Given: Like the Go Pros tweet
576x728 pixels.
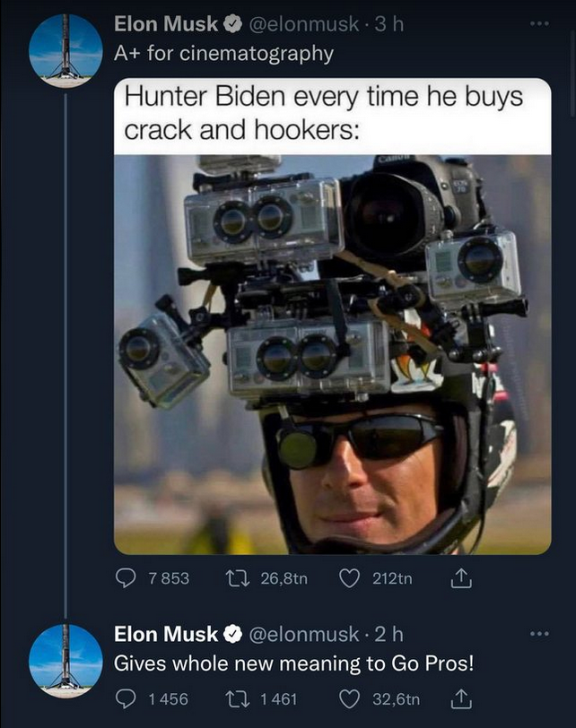Looking at the screenshot, I should 349,698.
